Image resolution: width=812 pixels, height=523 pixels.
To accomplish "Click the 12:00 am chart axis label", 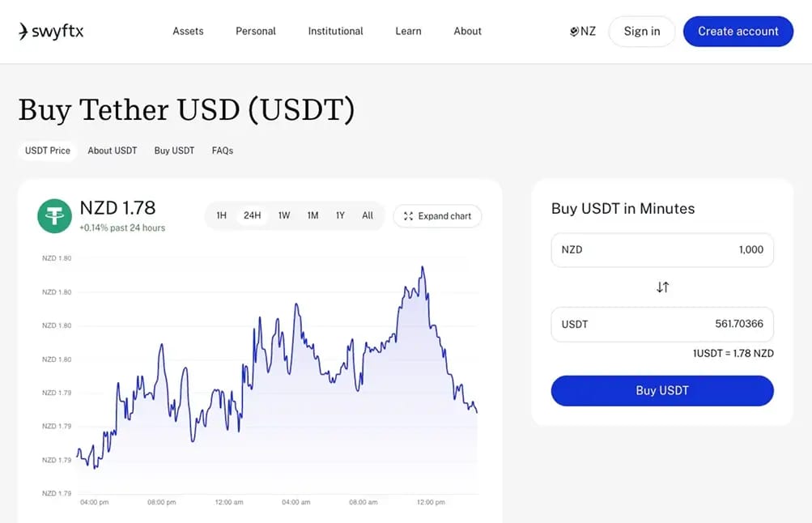I will 229,502.
